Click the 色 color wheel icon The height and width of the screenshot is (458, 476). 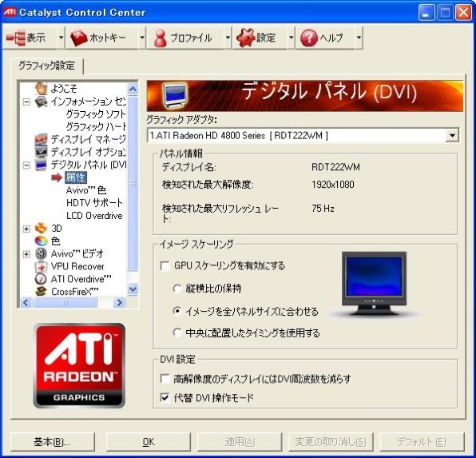point(41,241)
